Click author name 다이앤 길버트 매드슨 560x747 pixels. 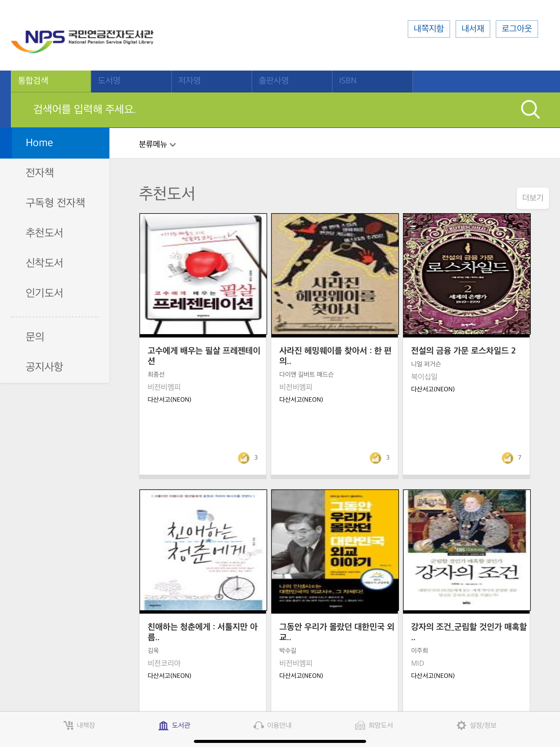306,374
